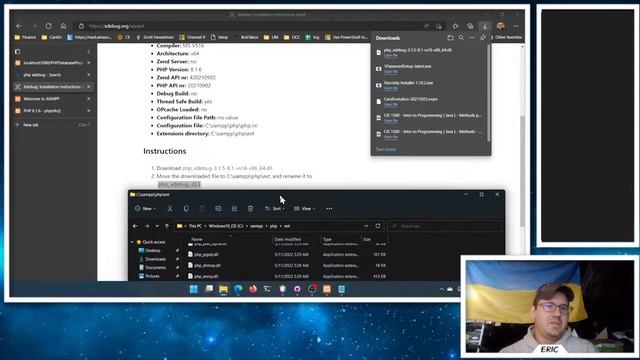The width and height of the screenshot is (640, 360).
Task: Switch to the Welcome to XAMPP tab
Action: click(53, 99)
